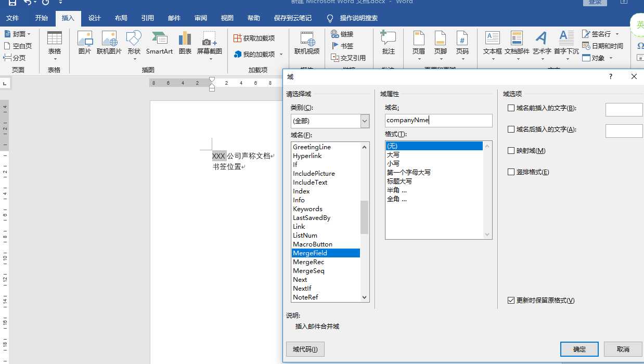Expand the My Add-ins dropdown arrow
Viewport: 644px width, 364px height.
281,54
